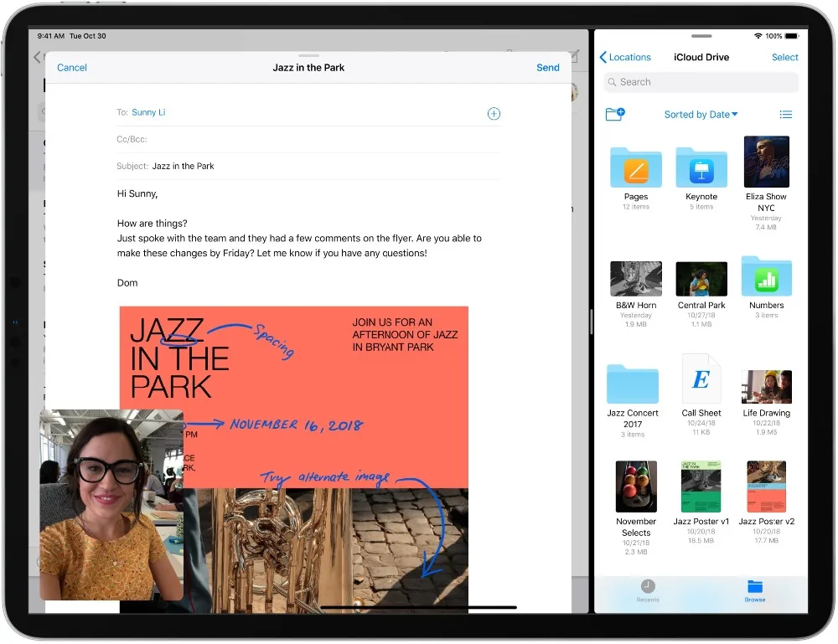Expand the Sorted by Date dropdown
The width and height of the screenshot is (838, 644).
click(701, 114)
